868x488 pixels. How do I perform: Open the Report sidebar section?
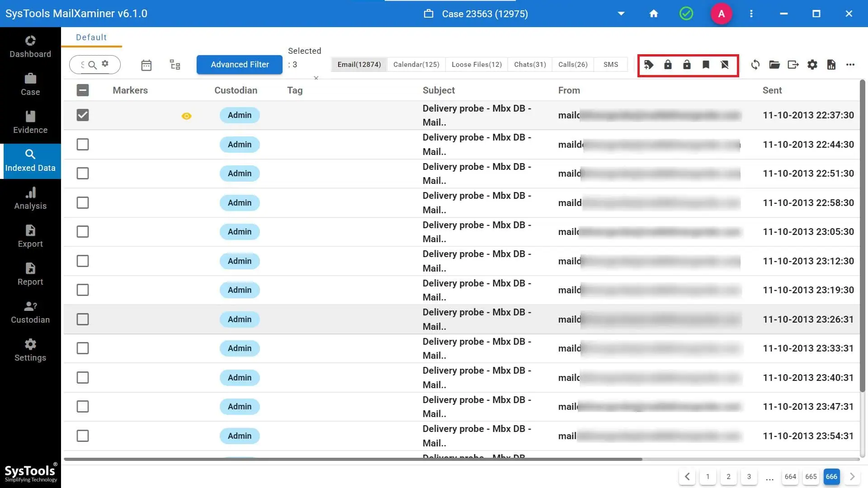[30, 275]
